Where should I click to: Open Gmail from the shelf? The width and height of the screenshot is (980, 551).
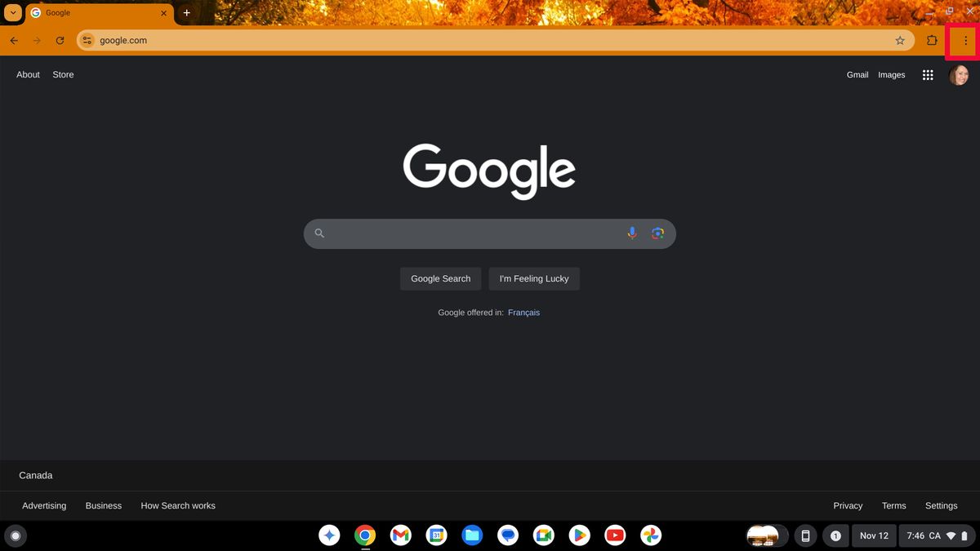pos(400,535)
